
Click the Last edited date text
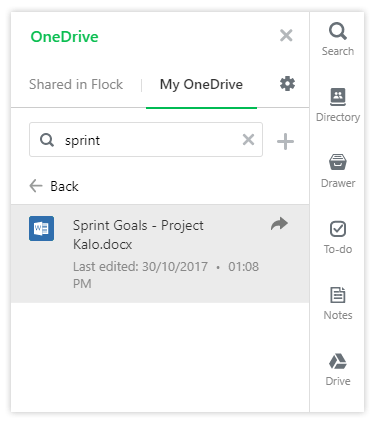(166, 275)
